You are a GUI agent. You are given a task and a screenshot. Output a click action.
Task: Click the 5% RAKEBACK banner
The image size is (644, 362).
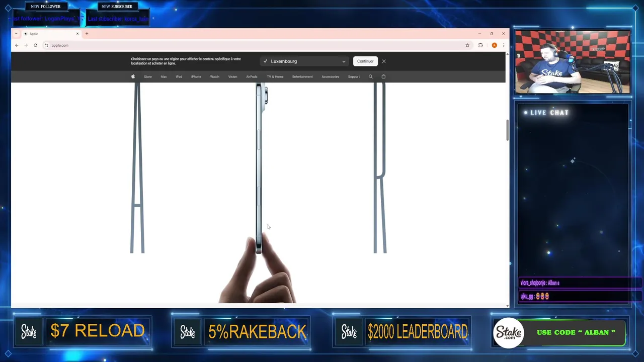[241, 332]
